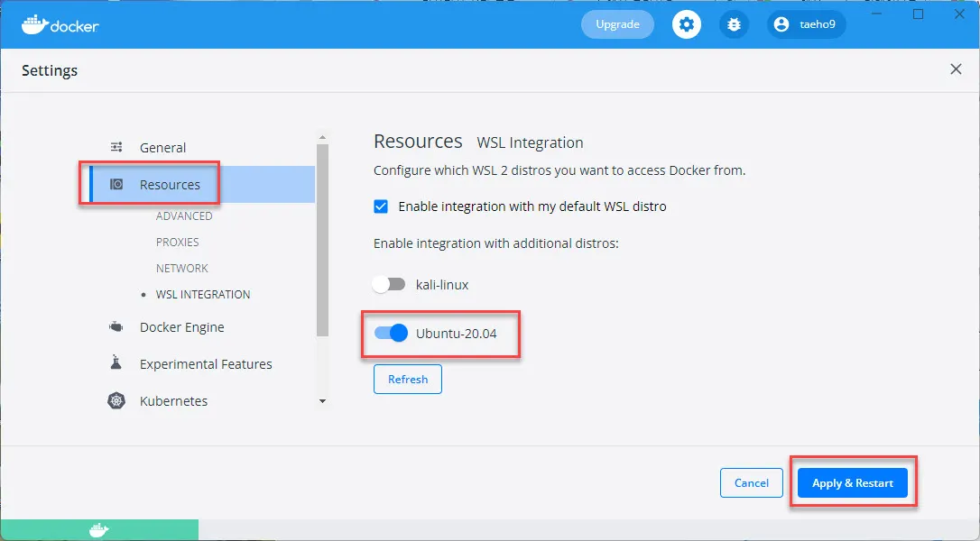Disable the Ubuntu-20.04 integration toggle
980x541 pixels.
391,334
